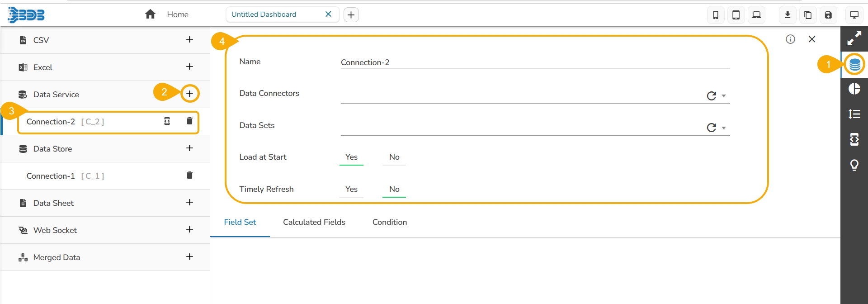Expand the CSV section with plus
Image resolution: width=868 pixels, height=304 pixels.
[190, 39]
